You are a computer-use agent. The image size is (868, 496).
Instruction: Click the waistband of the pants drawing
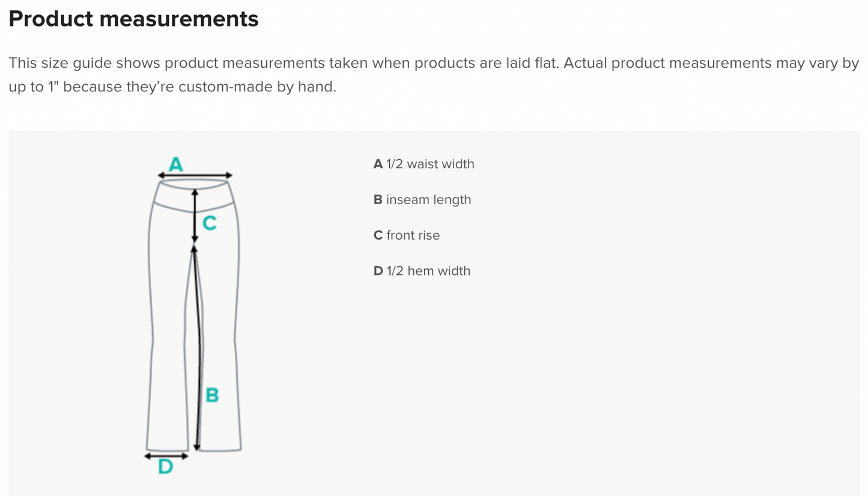tap(174, 195)
